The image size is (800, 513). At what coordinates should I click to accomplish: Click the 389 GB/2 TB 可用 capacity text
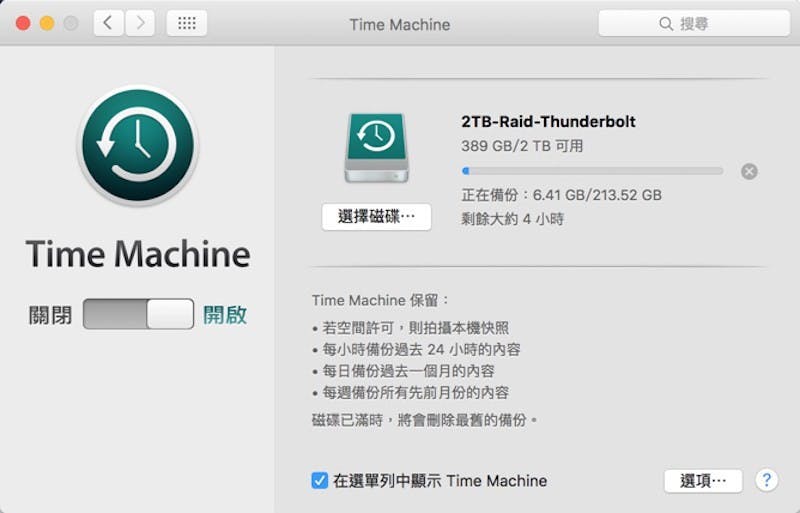point(522,146)
